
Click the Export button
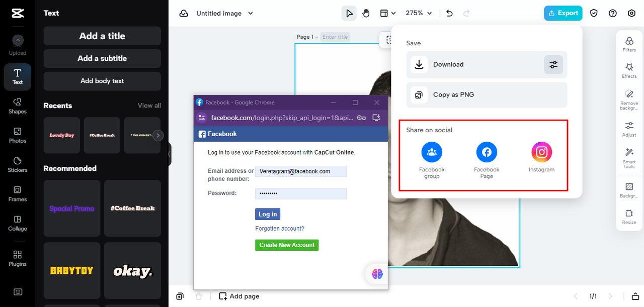[563, 14]
